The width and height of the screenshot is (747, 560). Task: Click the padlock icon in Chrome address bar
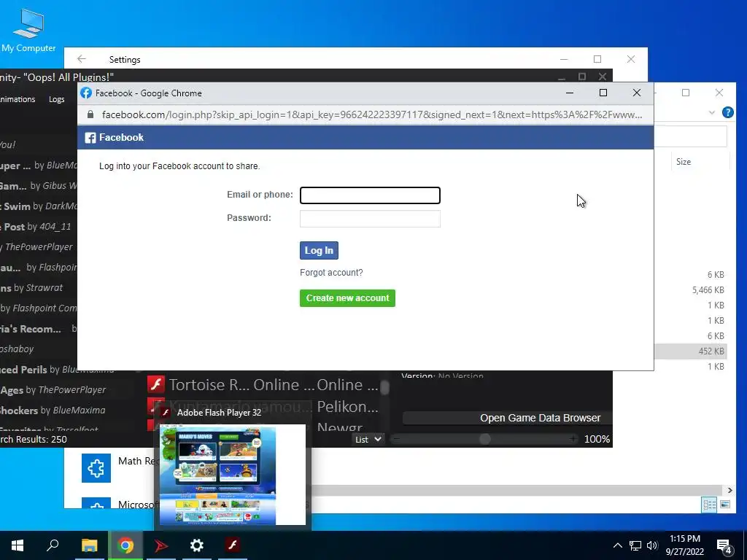pyautogui.click(x=90, y=114)
